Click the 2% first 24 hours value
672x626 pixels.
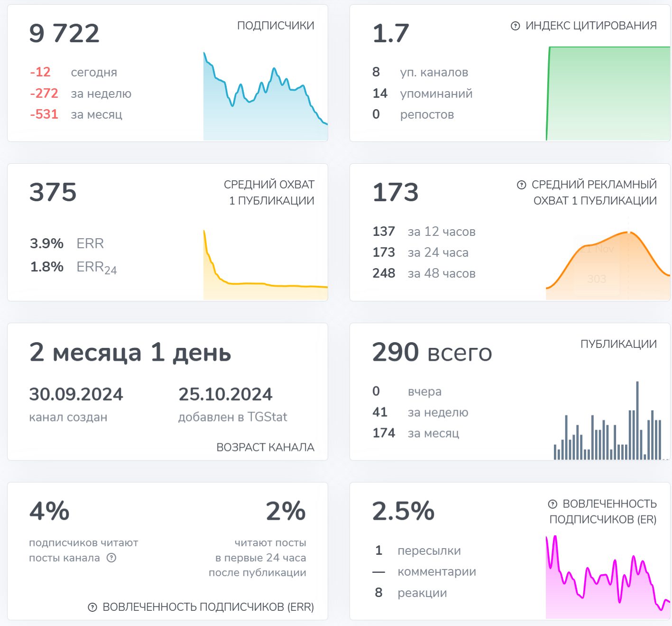point(286,512)
